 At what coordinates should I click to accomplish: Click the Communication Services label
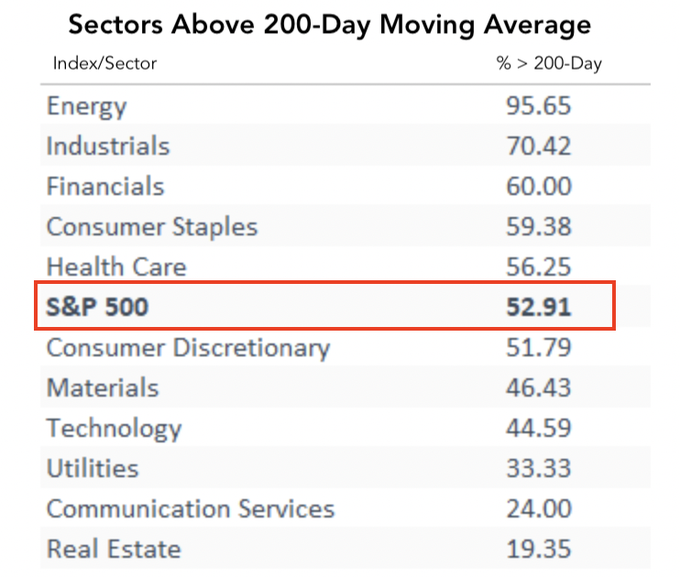190,508
